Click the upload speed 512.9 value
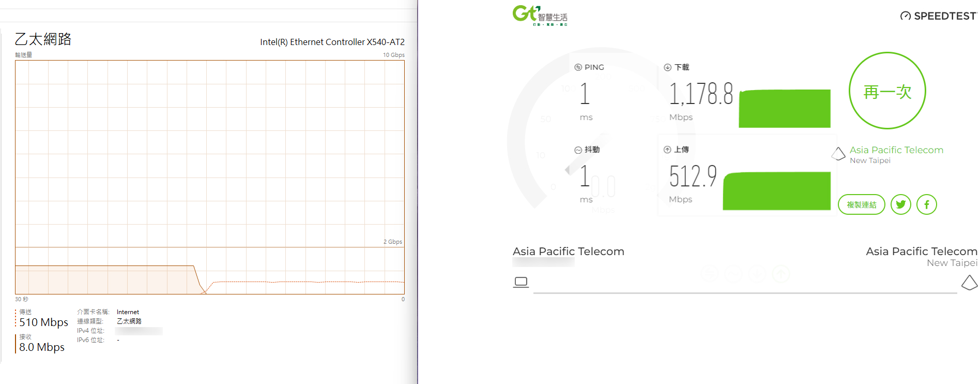Screen dimensions: 980x384 [x=693, y=176]
